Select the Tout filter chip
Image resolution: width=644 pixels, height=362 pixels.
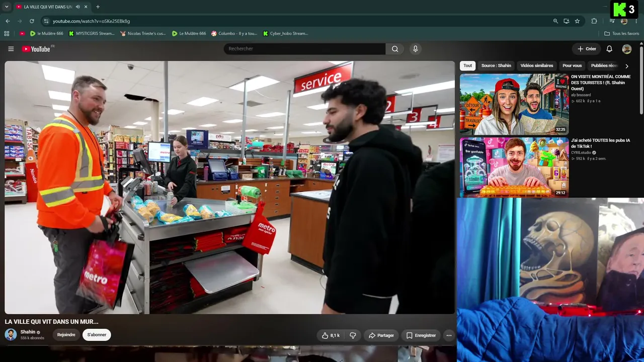468,66
